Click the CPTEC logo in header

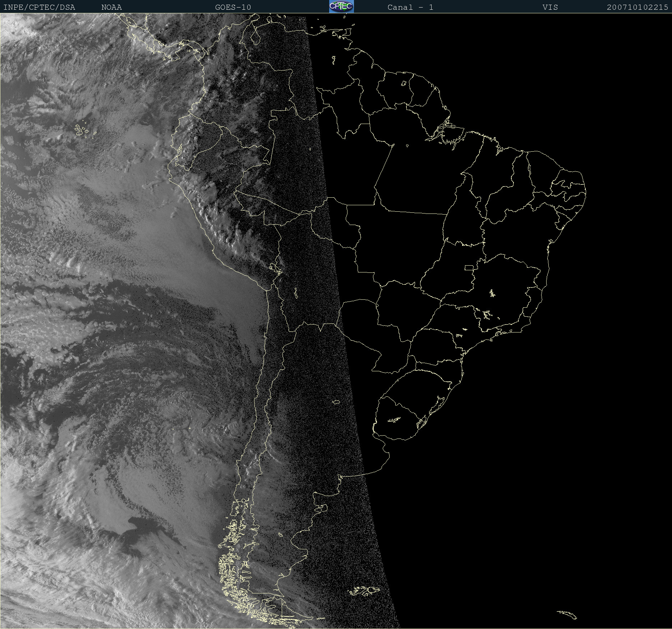click(341, 6)
